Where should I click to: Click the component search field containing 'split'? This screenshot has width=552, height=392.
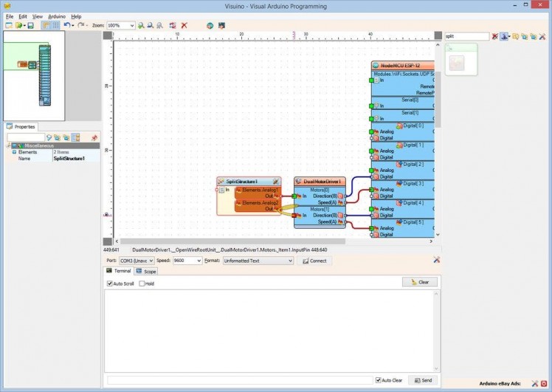466,36
